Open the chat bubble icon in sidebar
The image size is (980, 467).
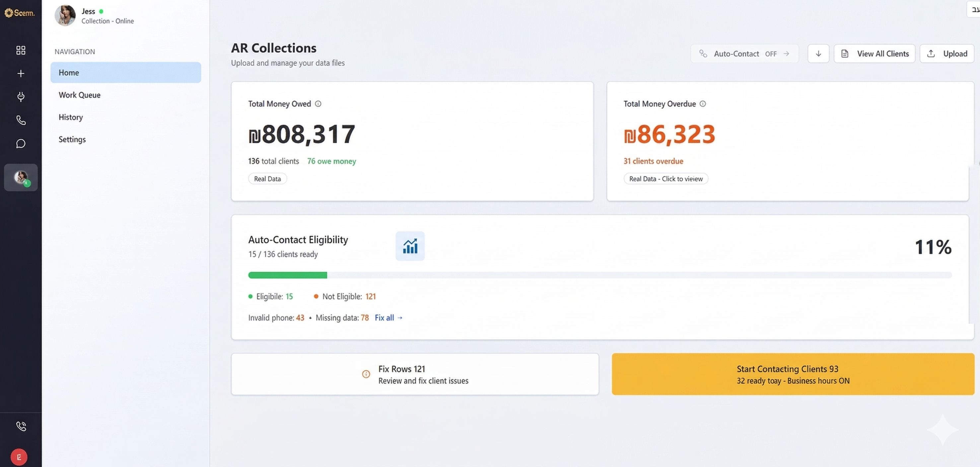pyautogui.click(x=21, y=144)
